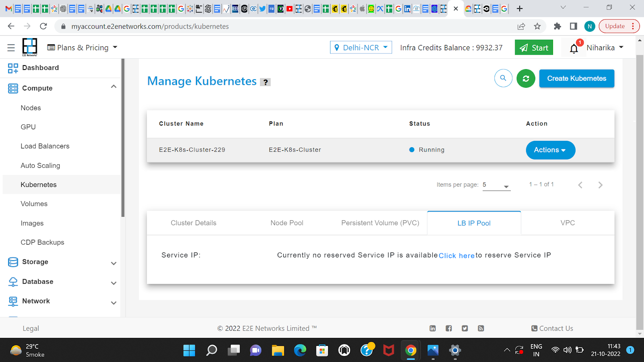The width and height of the screenshot is (644, 362).
Task: Open Windows Settings gear on taskbar
Action: pyautogui.click(x=455, y=350)
